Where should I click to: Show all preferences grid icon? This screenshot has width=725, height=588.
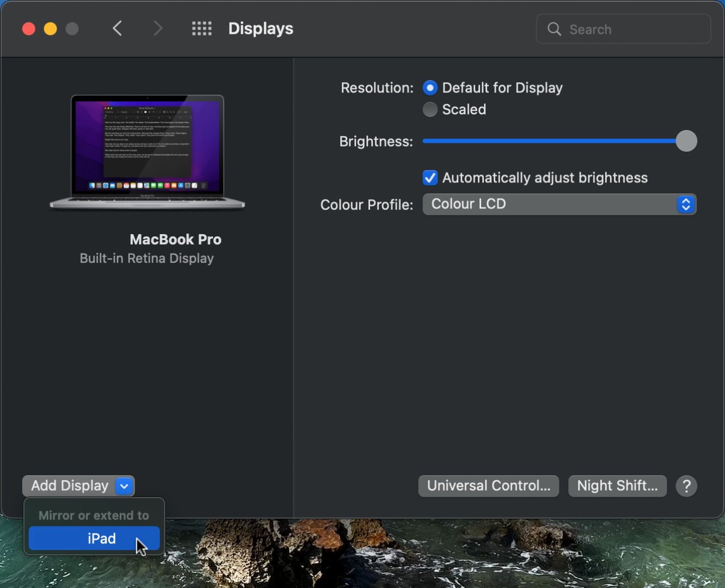pyautogui.click(x=202, y=28)
